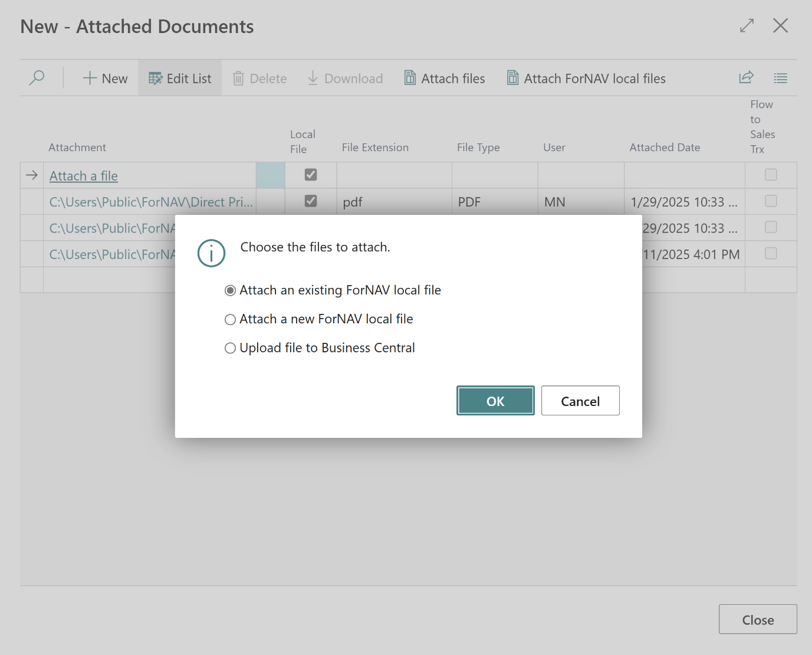Viewport: 812px width, 655px height.
Task: Click the search magnifier icon
Action: click(x=37, y=78)
